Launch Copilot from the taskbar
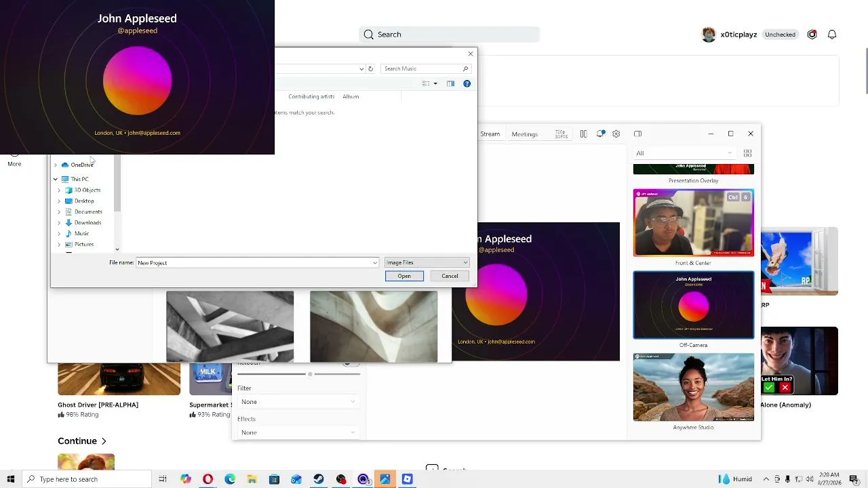868x488 pixels. coord(186,479)
